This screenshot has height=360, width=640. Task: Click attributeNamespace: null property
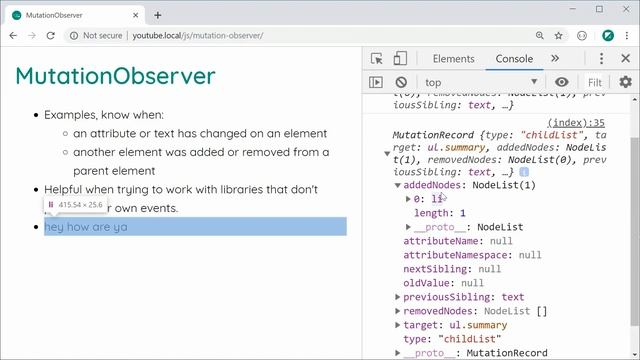(x=472, y=255)
